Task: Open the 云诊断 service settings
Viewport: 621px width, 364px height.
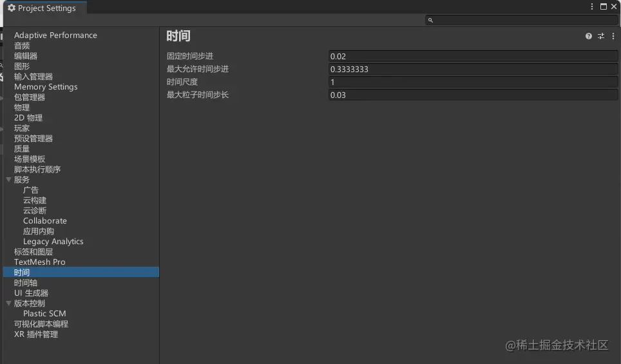Action: 34,210
